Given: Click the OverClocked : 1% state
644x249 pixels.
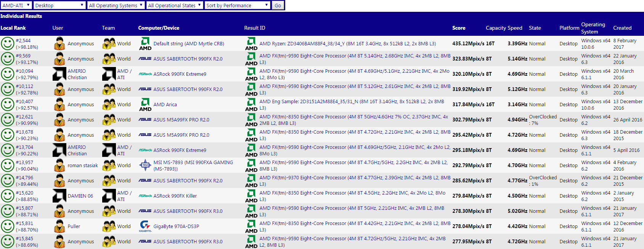Looking at the screenshot, I should (x=543, y=181).
